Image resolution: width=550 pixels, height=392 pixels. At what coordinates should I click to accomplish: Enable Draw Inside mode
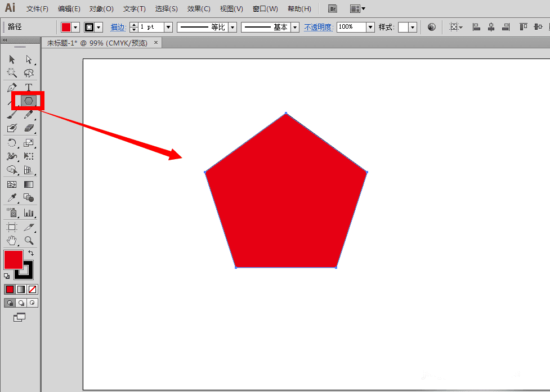coord(32,303)
